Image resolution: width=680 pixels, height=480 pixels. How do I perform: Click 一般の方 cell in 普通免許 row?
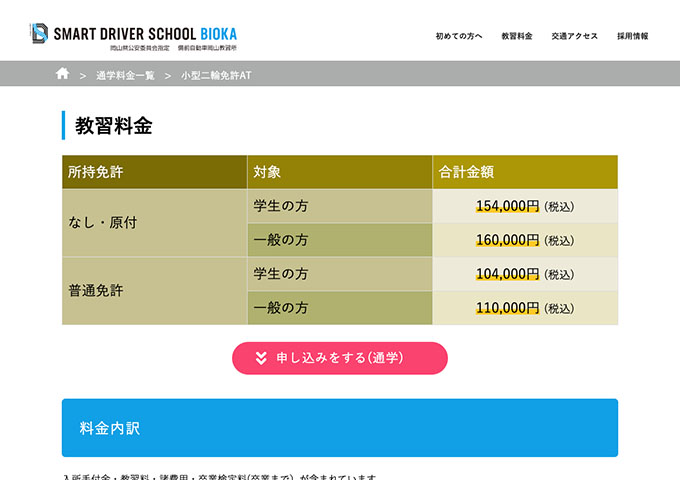pos(340,308)
